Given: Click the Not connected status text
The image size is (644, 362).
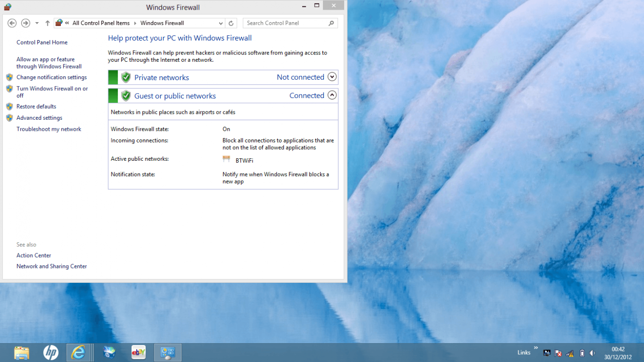Looking at the screenshot, I should point(300,77).
